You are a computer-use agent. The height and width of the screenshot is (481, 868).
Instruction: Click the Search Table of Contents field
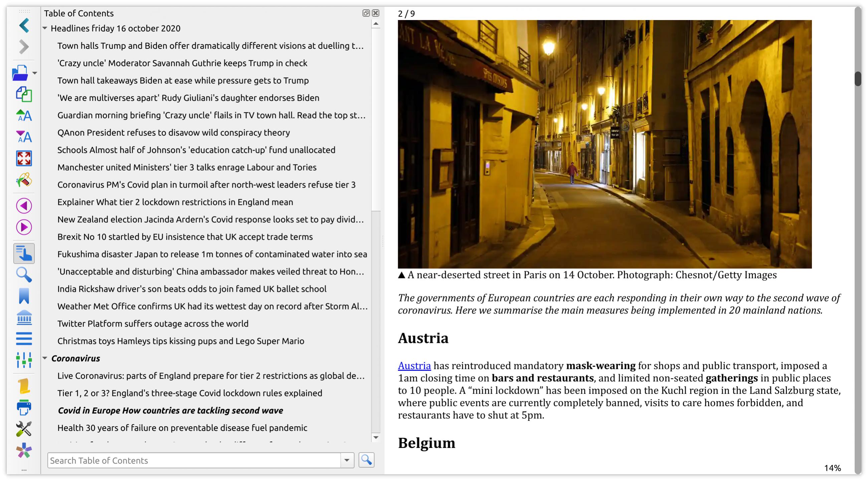[194, 460]
